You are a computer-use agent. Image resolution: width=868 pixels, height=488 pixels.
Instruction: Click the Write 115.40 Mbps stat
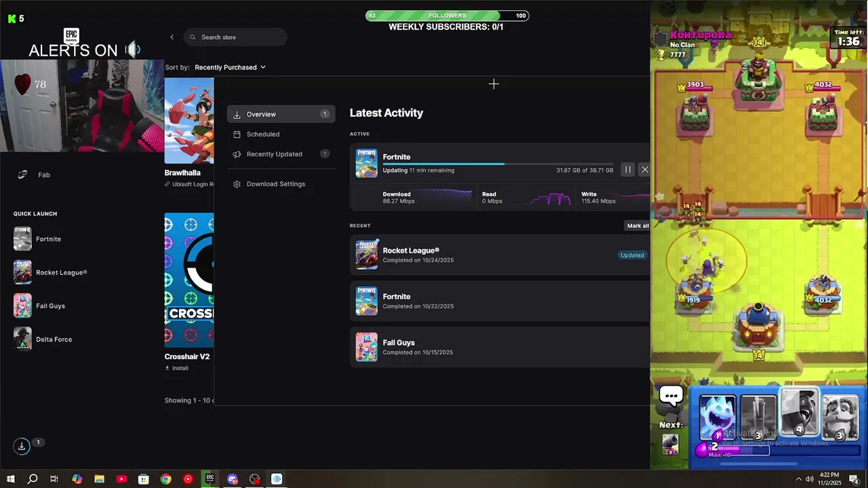pyautogui.click(x=598, y=197)
